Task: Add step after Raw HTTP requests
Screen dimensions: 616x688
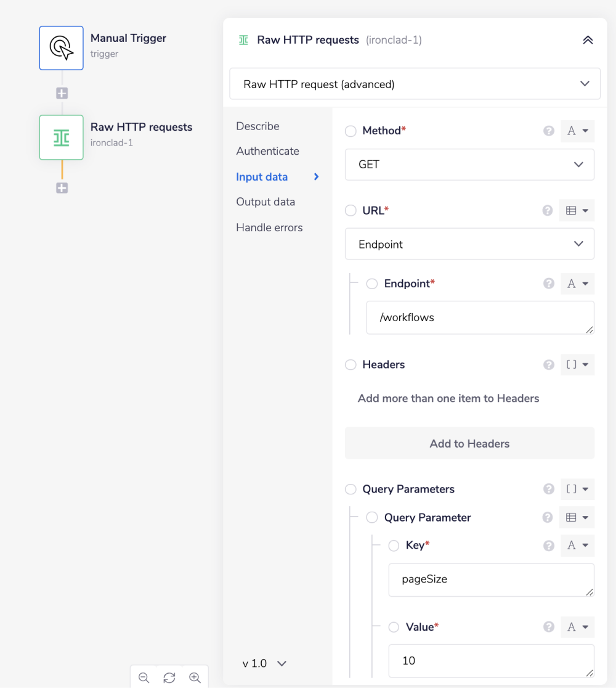Action: [62, 188]
